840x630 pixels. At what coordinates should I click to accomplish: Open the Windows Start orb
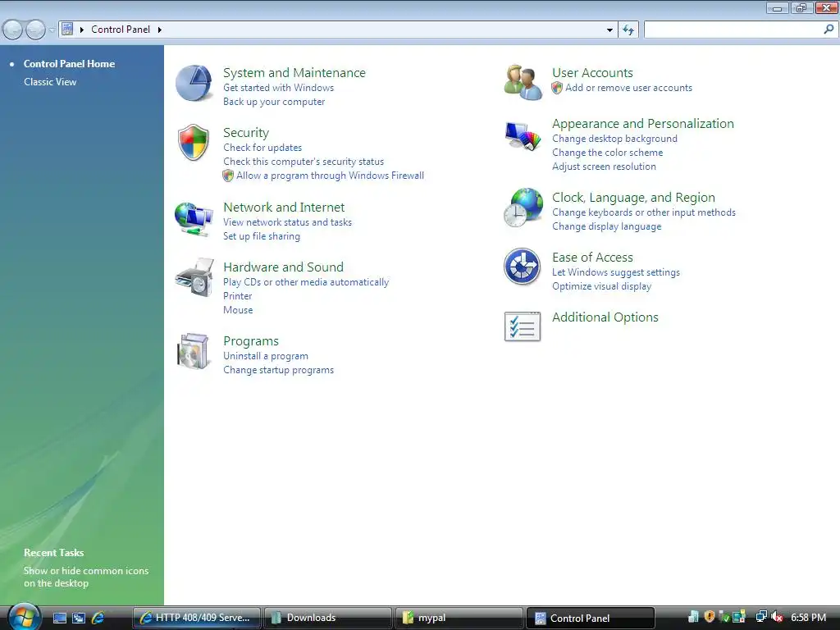24,617
